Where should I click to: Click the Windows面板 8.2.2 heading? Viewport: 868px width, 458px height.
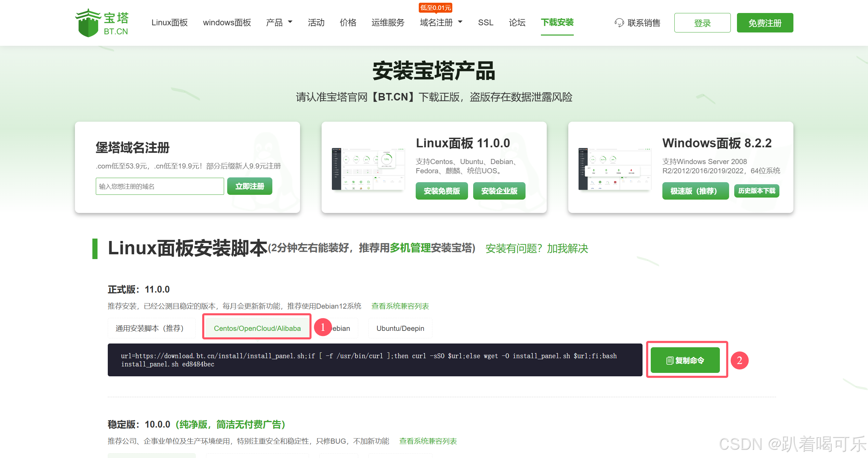click(x=717, y=143)
